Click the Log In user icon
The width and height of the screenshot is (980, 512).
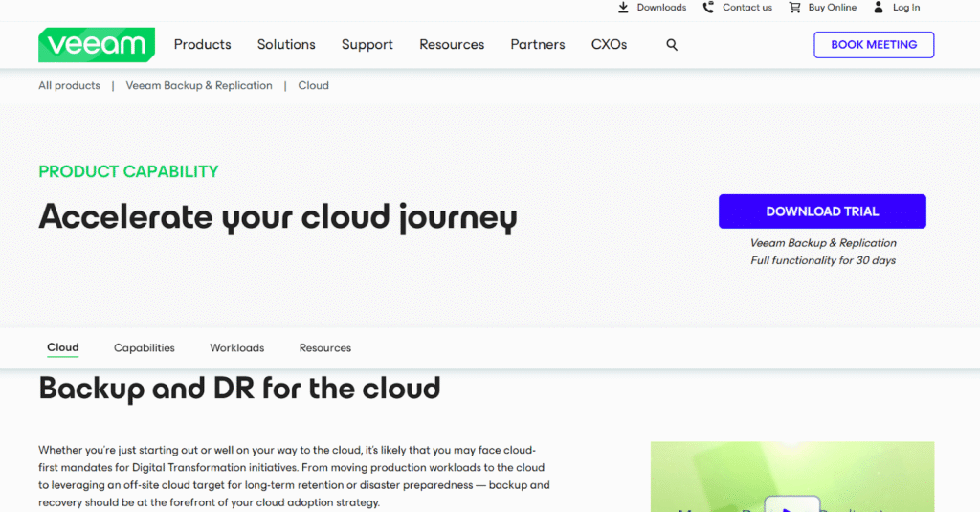pyautogui.click(x=879, y=8)
